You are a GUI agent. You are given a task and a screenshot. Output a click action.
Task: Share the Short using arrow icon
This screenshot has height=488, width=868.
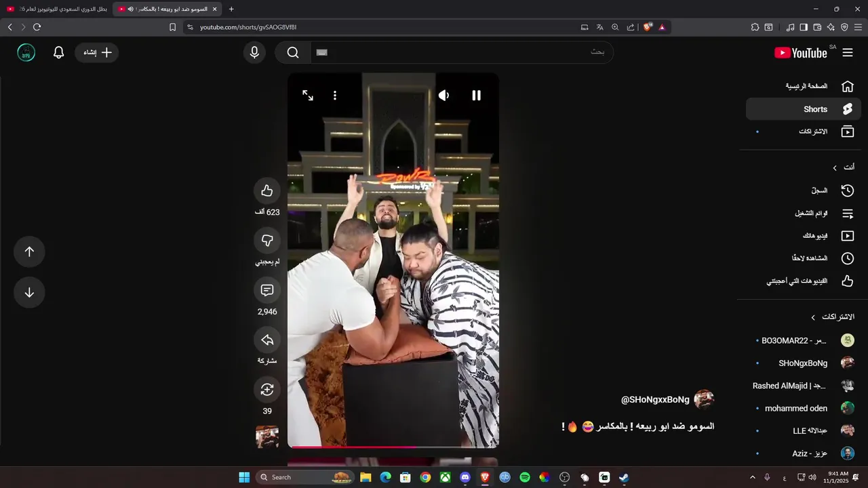point(267,340)
